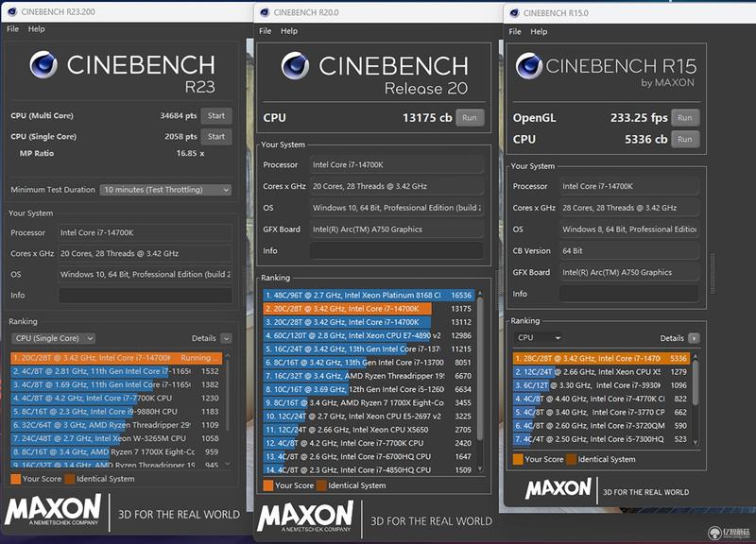
Task: Select R20 ranking row scoring 11215
Action: [x=369, y=348]
